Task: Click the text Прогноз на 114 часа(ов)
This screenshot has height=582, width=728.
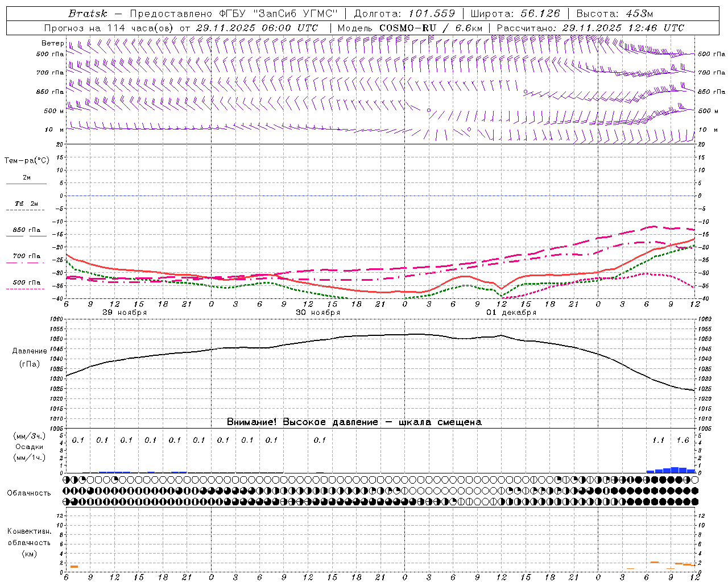Action: (109, 28)
